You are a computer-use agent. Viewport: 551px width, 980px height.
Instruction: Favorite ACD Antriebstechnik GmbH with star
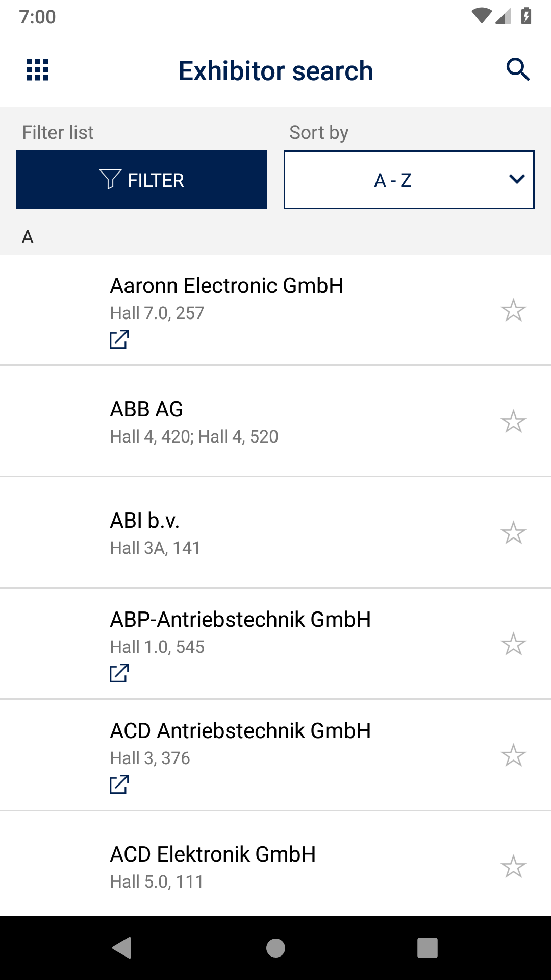tap(513, 755)
